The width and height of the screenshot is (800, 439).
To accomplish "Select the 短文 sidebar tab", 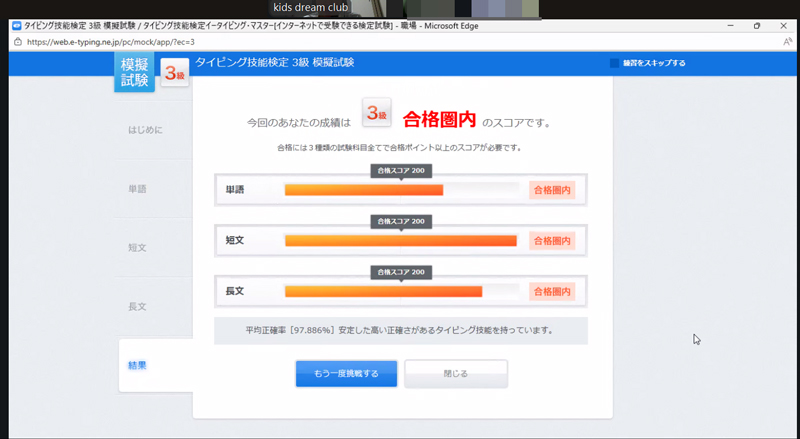I will pyautogui.click(x=137, y=248).
